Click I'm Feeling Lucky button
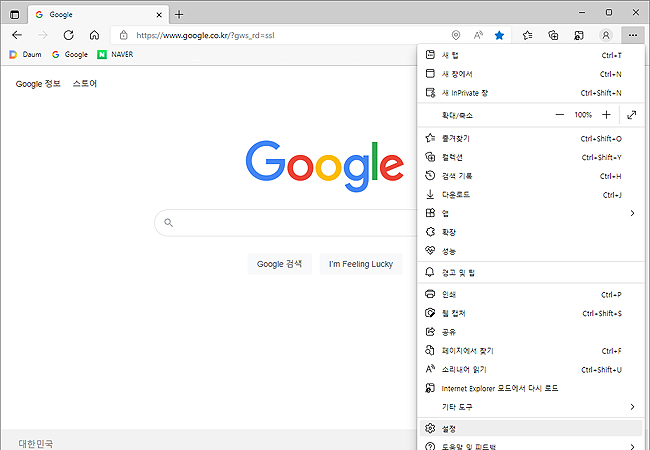Image resolution: width=650 pixels, height=450 pixels. (361, 264)
